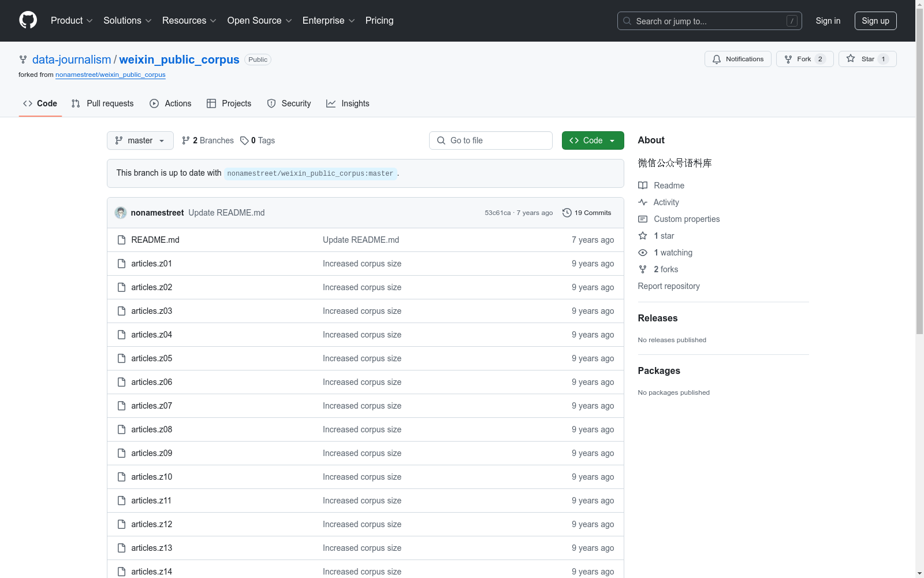Viewport: 924px width, 578px height.
Task: View the 19 Commits history
Action: point(587,213)
